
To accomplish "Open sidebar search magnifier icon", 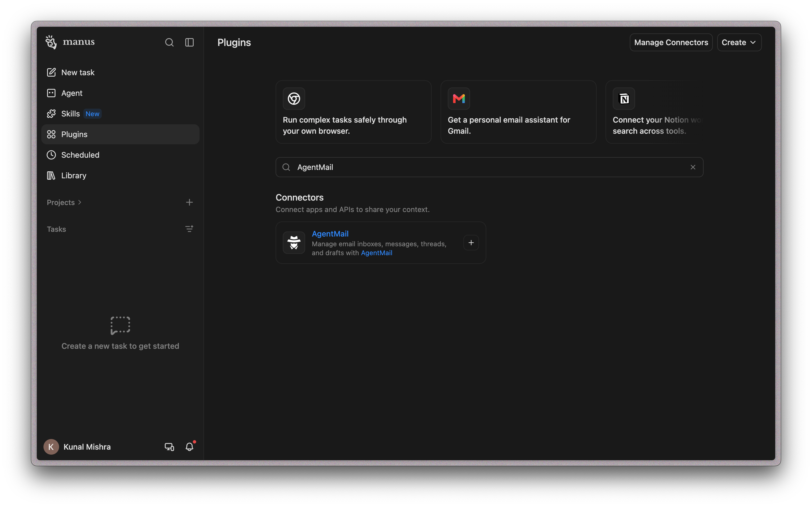I will pos(169,42).
